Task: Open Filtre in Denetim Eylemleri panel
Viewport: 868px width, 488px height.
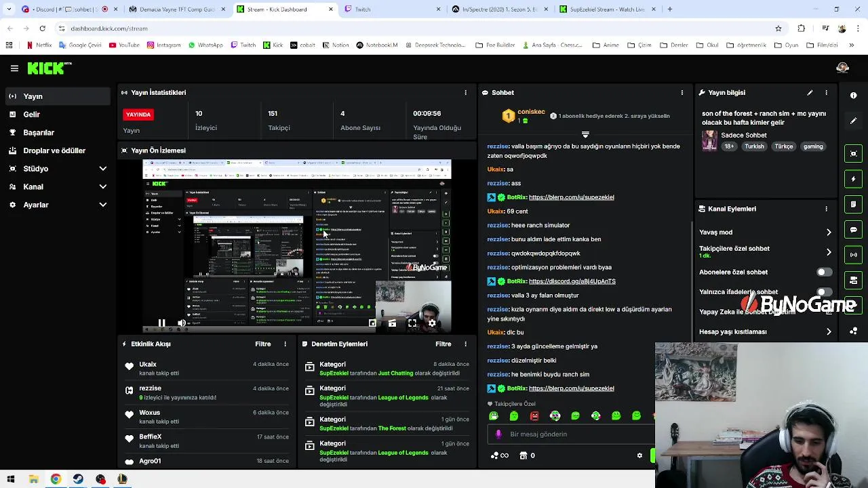Action: click(443, 344)
